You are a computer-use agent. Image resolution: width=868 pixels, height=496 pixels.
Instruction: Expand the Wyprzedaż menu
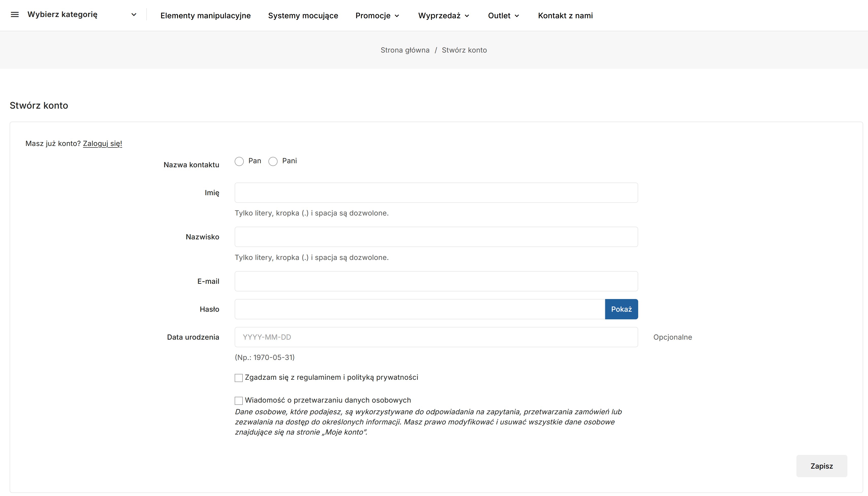pos(443,16)
